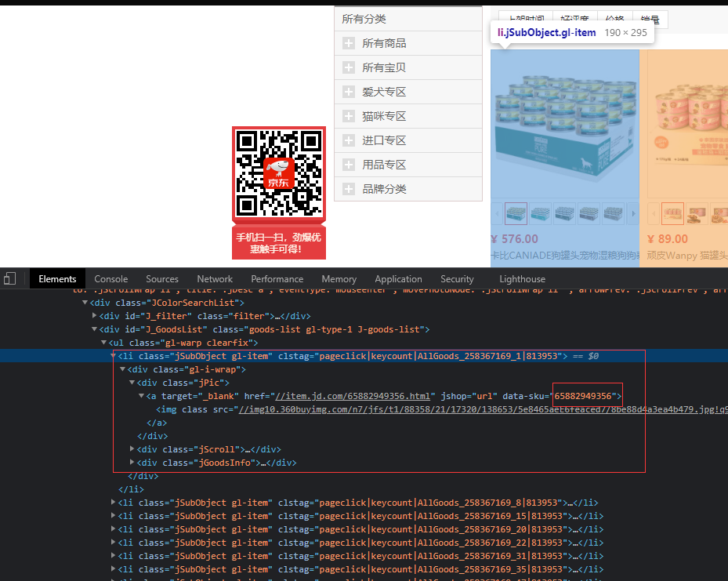This screenshot has width=728, height=581.
Task: Switch to the Sources tab
Action: click(162, 278)
